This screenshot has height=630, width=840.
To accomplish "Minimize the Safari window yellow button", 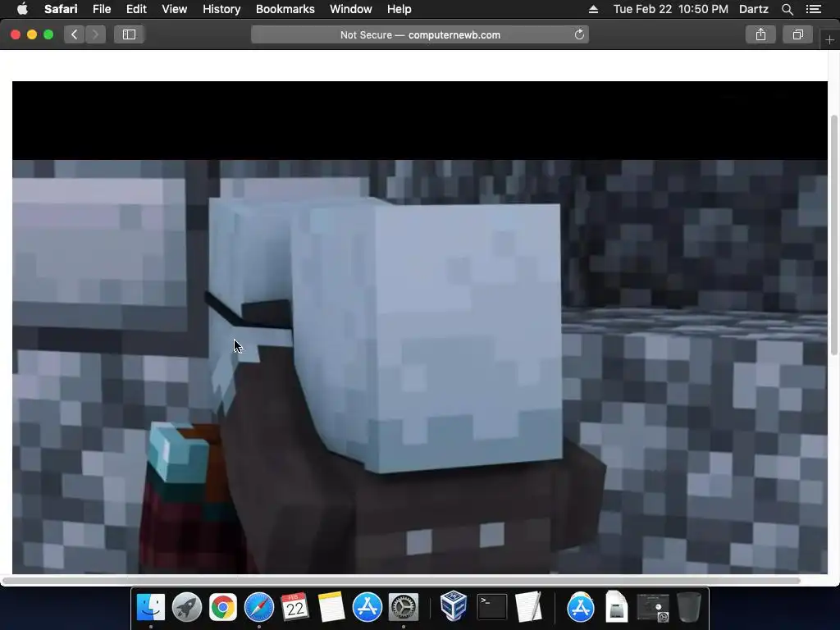I will point(32,34).
